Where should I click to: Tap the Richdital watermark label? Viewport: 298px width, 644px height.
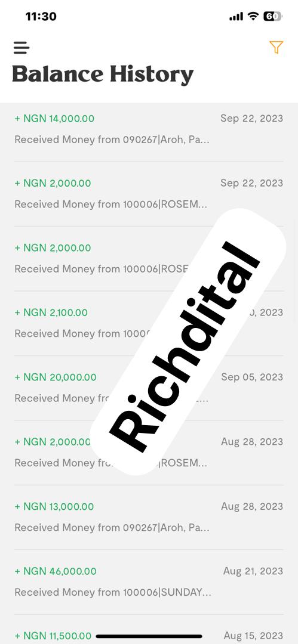pyautogui.click(x=188, y=342)
